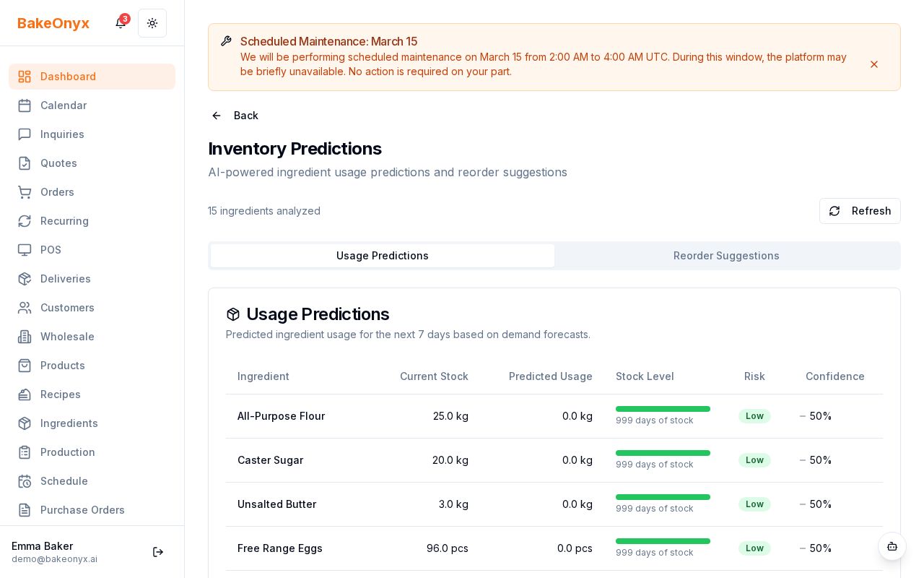Screen dimensions: 924x578
Task: Switch to the Reorder Suggestions tab
Action: point(726,256)
